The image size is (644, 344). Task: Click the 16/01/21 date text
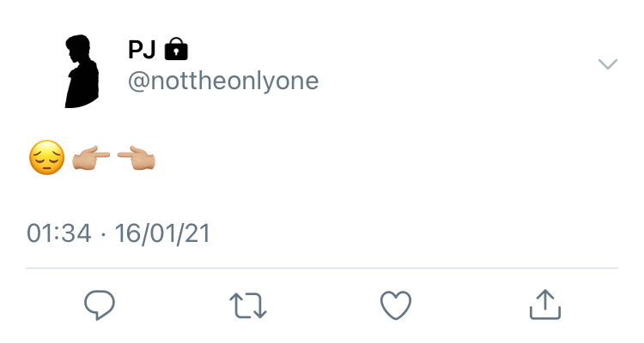pyautogui.click(x=162, y=234)
